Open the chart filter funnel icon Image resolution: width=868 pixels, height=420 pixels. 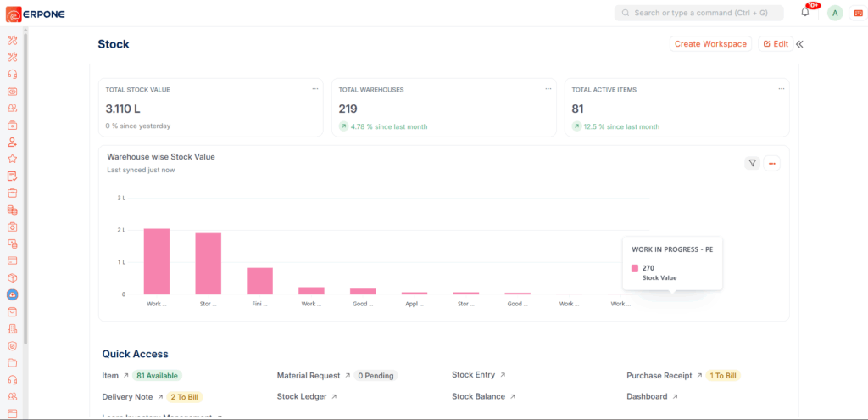click(x=752, y=163)
